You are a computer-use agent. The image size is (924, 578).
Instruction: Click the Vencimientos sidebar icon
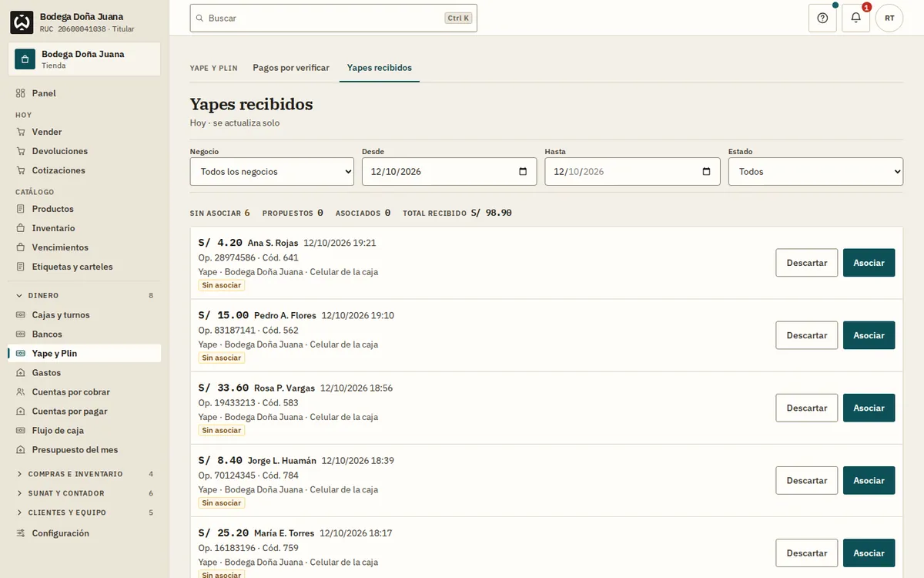click(21, 247)
